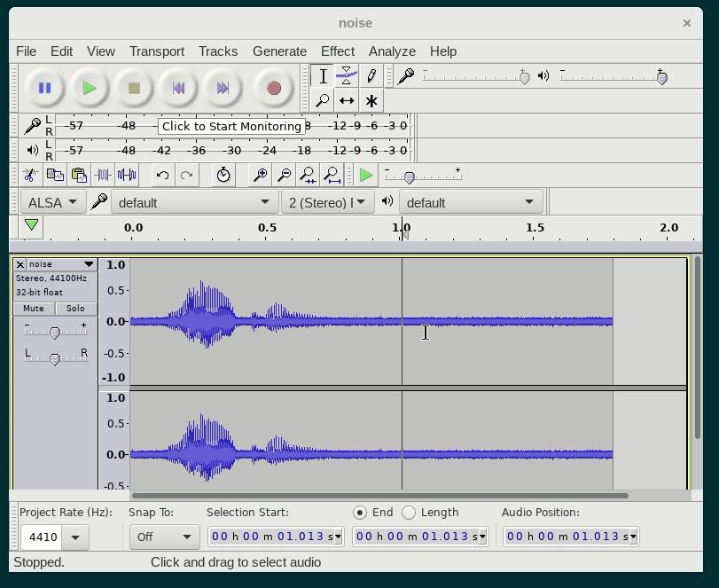Activate the Draw tool pencil

[x=371, y=75]
